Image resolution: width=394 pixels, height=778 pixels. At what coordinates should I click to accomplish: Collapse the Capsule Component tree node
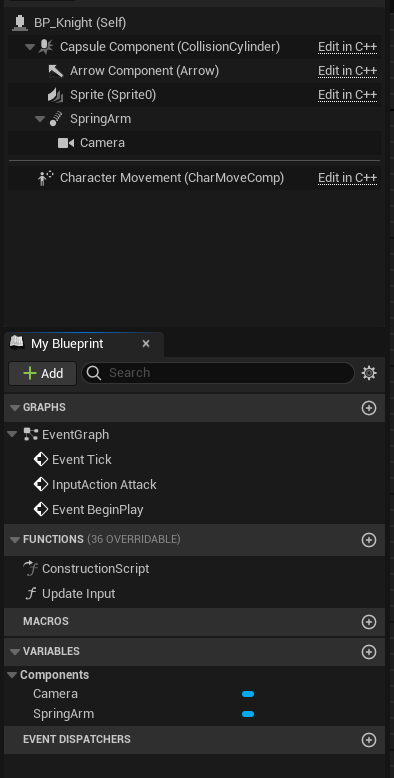point(30,47)
